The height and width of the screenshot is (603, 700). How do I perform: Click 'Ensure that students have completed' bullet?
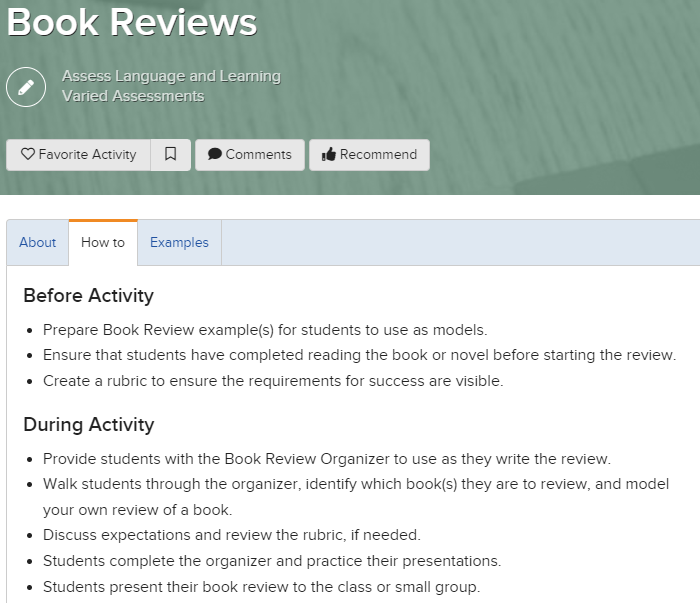pos(359,355)
